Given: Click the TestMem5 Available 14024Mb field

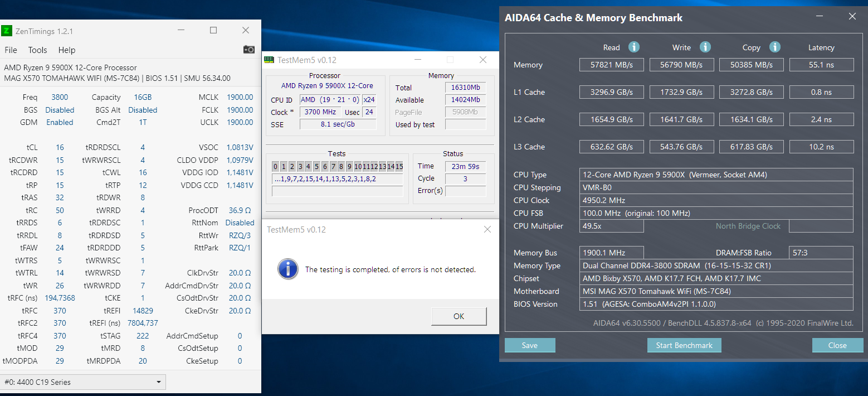Looking at the screenshot, I should 465,100.
